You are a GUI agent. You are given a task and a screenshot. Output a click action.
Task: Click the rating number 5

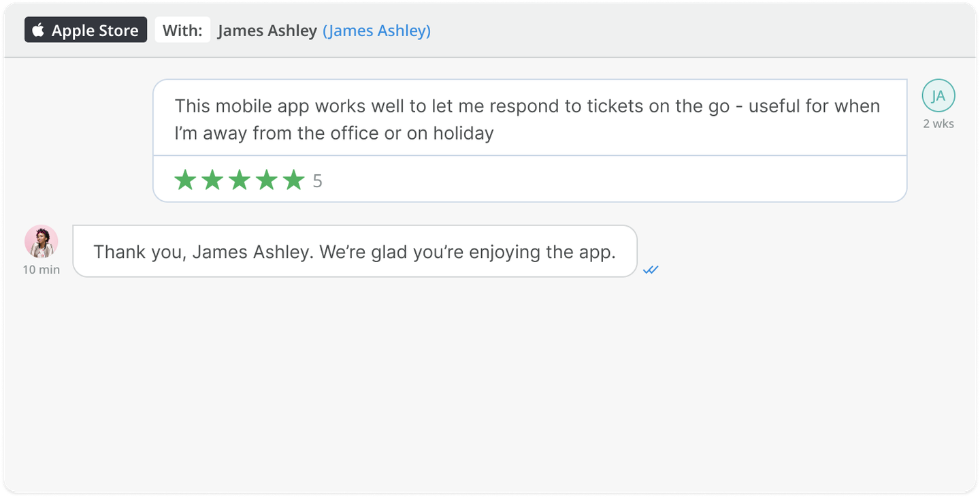pos(318,181)
